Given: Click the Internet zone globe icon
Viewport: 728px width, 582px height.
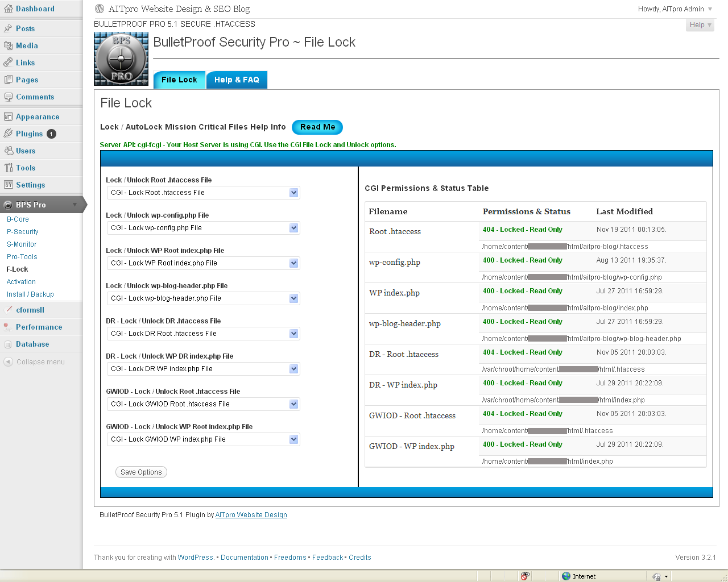Looking at the screenshot, I should click(x=566, y=576).
